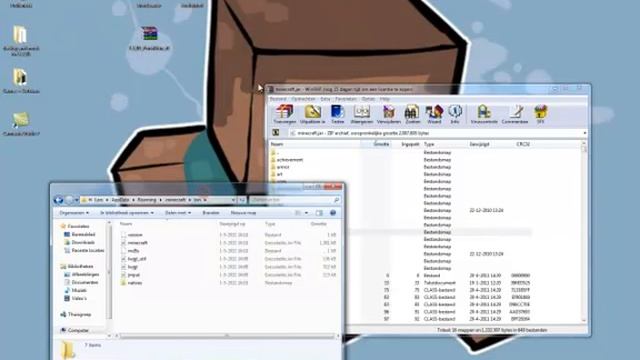Click the SFX icon in WinRAR toolbar
640x360 pixels.
[540, 114]
